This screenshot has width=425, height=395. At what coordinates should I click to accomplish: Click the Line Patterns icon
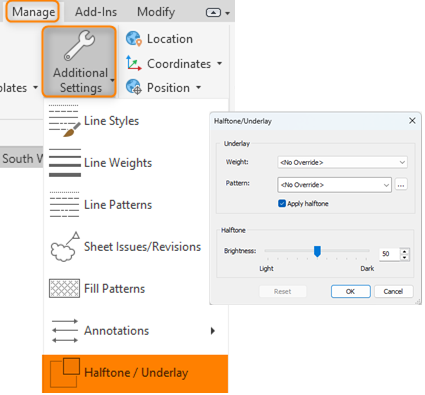coord(64,204)
